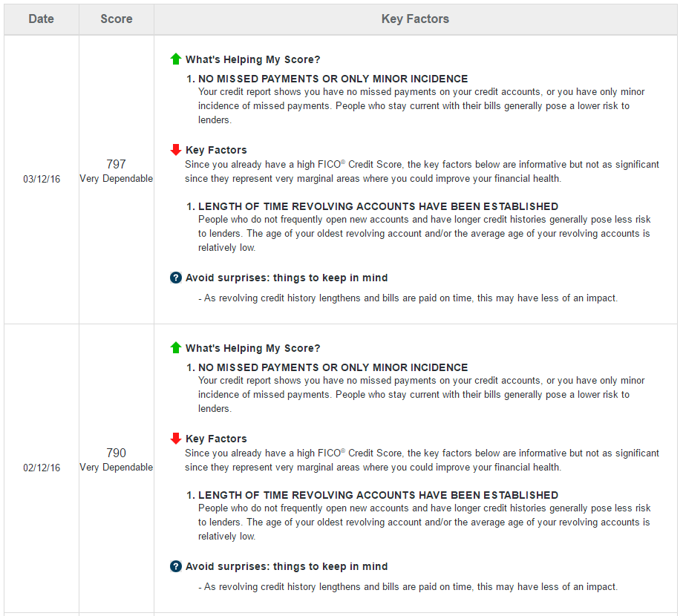Click the Key Factors column header

coord(415,19)
